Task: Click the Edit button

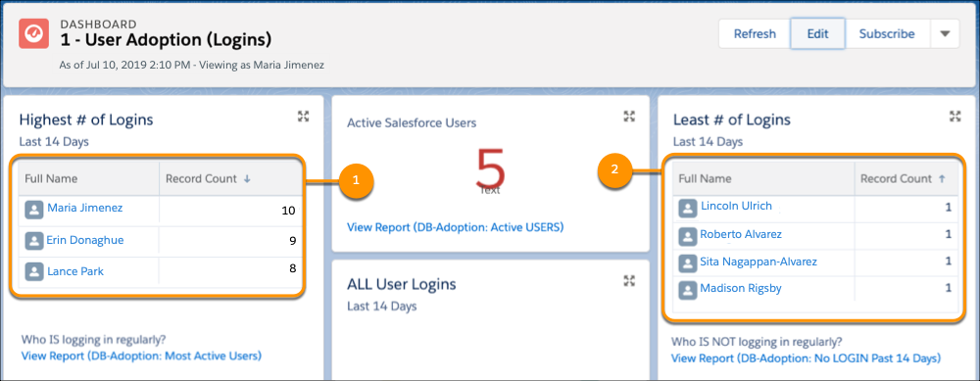Action: coord(817,33)
